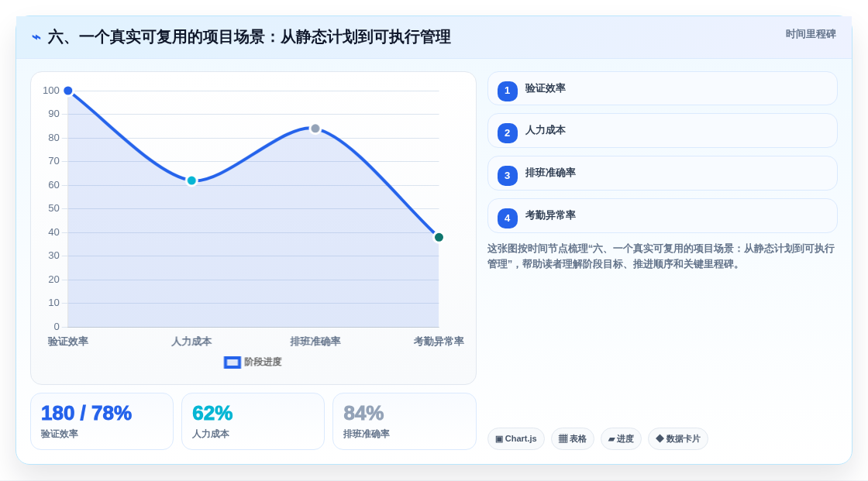Screen dimensions: 868x481
Task: Click the lightning icon beside the title
Action: pyautogui.click(x=36, y=37)
